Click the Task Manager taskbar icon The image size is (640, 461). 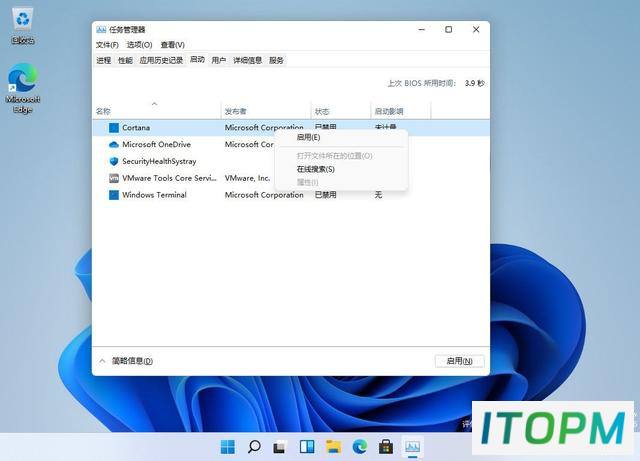413,447
